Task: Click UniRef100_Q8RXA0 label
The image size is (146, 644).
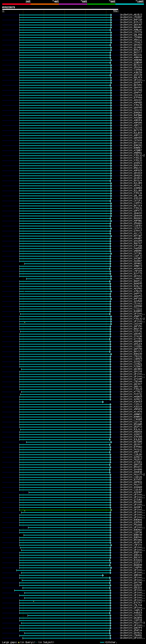Action: coord(131,575)
